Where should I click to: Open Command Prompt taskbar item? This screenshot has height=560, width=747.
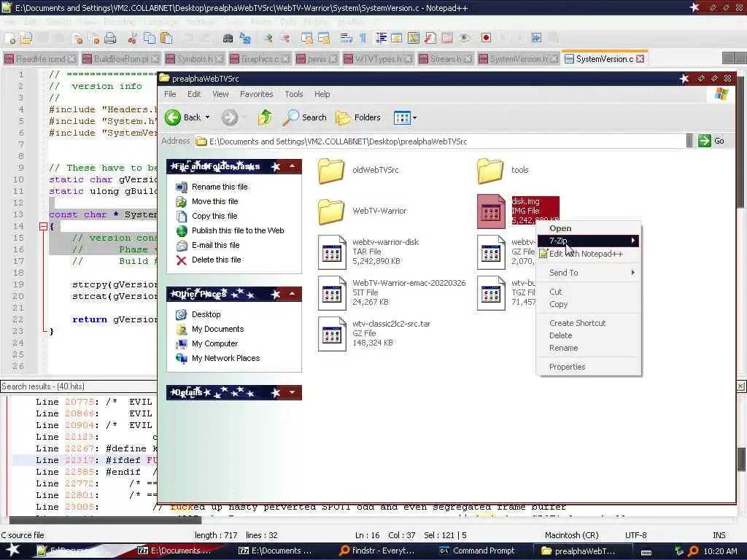pos(477,551)
